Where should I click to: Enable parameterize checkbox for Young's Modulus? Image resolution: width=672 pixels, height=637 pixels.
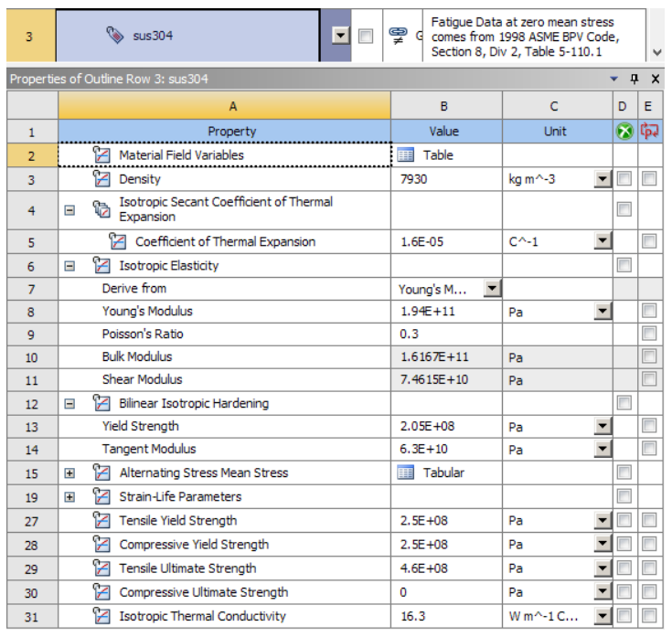(x=649, y=311)
